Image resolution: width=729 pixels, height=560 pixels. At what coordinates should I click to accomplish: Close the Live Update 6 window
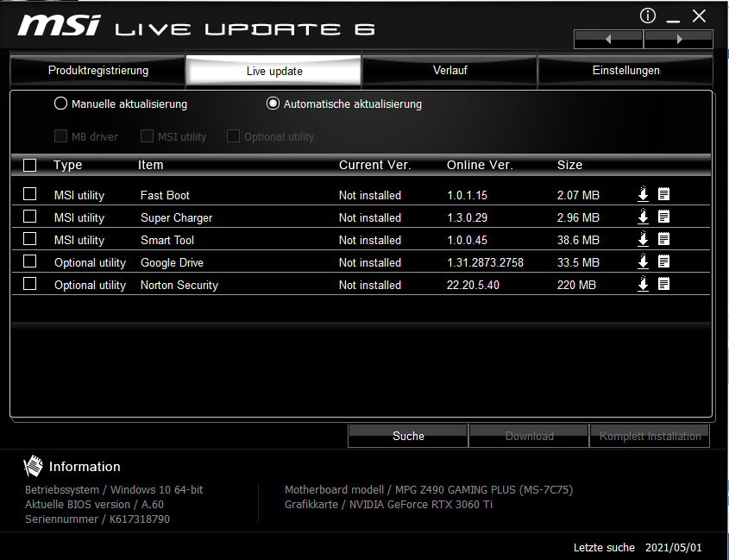pos(699,16)
